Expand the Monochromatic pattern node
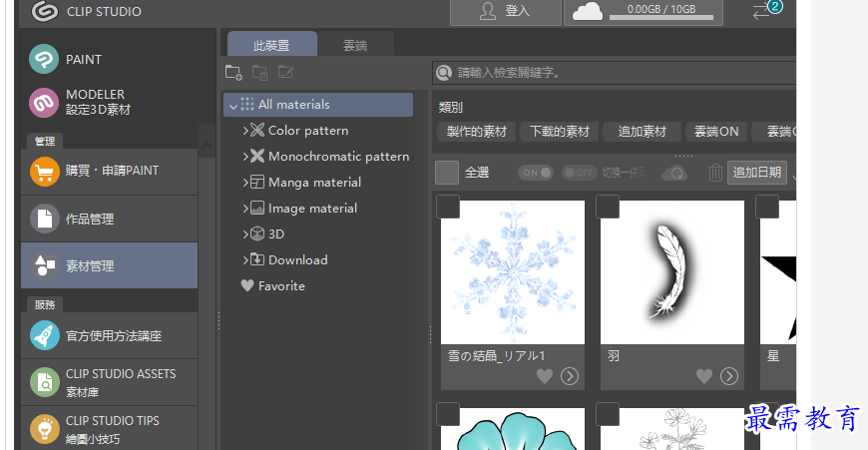This screenshot has width=868, height=450. tap(245, 157)
